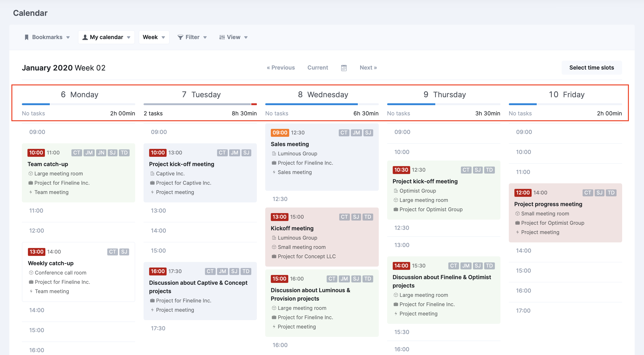The image size is (644, 355).
Task: Click the 13:00 slot on Thursday
Action: (x=444, y=245)
